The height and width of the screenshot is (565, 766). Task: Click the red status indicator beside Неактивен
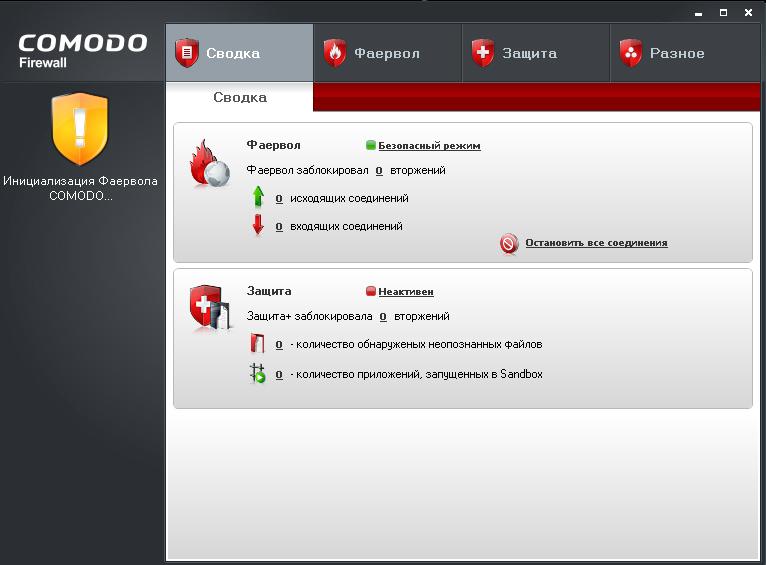[370, 291]
